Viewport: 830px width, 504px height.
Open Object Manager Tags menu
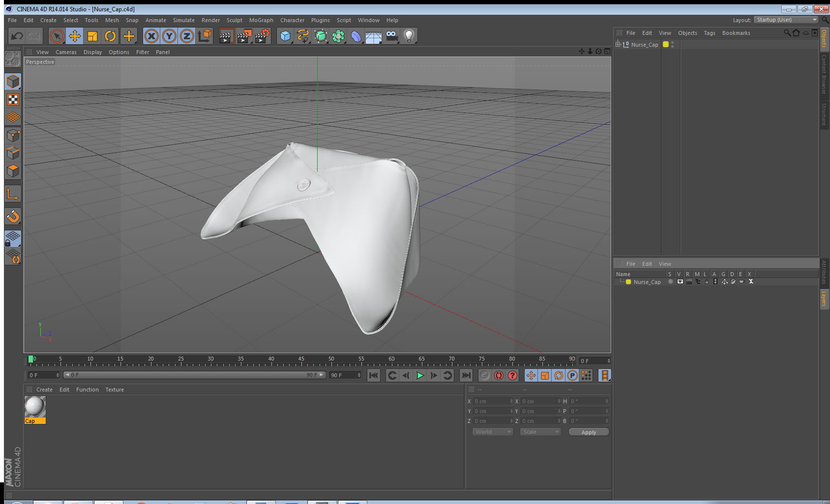click(709, 33)
